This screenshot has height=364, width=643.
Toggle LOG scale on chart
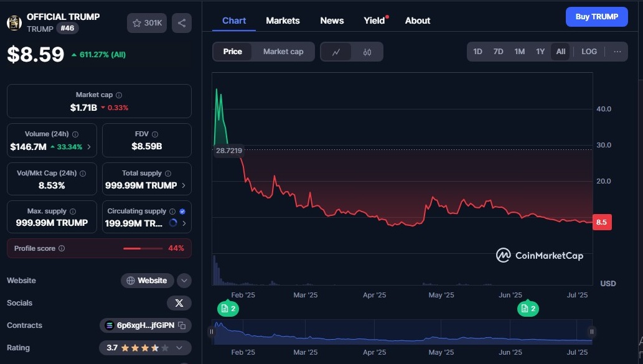(x=589, y=52)
